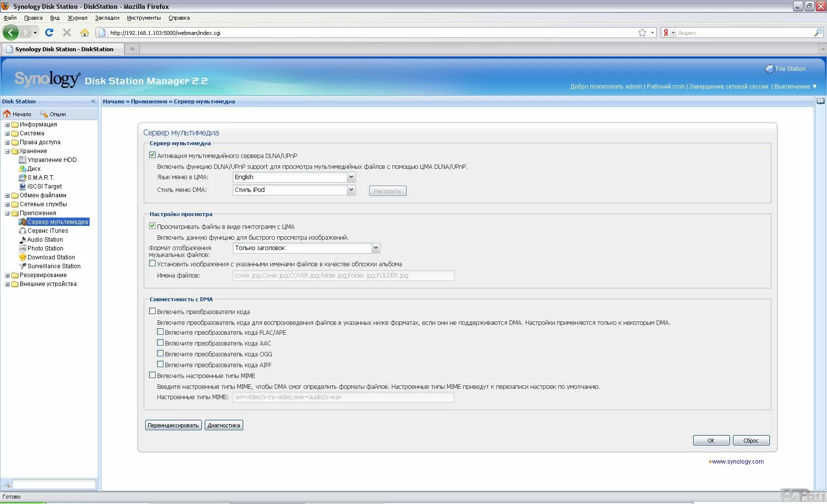Enable the FLAC/APE transcoder checkbox
Screen dimensions: 827x504
point(160,332)
